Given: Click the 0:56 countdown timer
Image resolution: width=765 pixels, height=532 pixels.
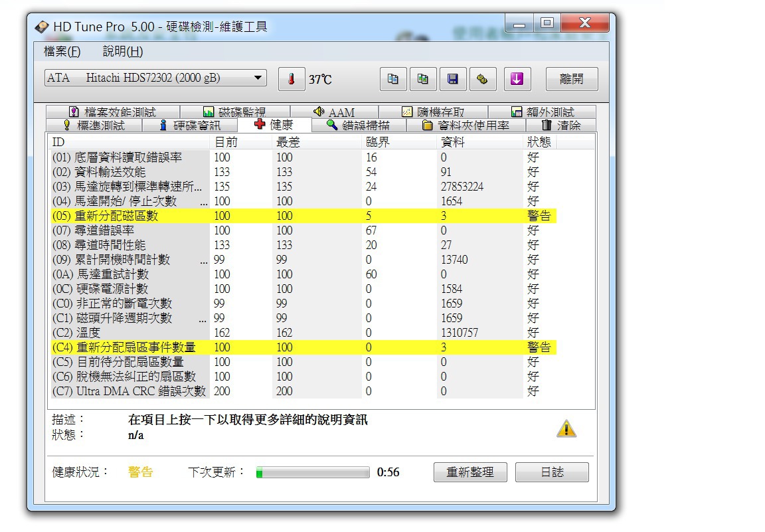Looking at the screenshot, I should coord(388,472).
